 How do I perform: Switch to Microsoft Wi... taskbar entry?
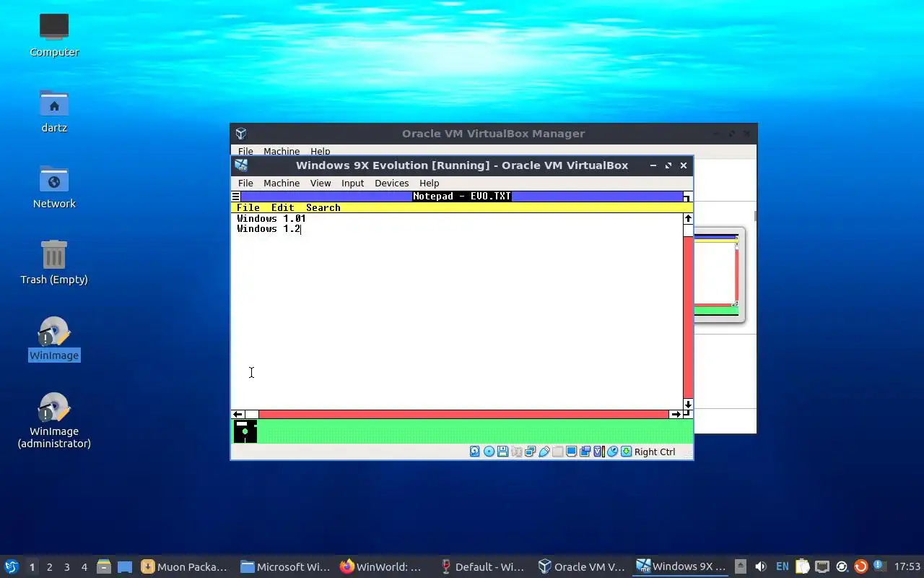(x=284, y=567)
